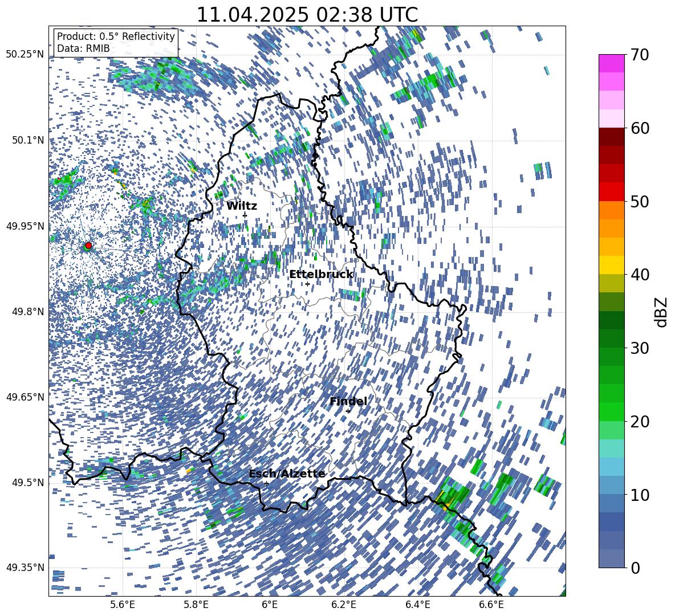
Task: Click the colorbar tick label 50
Action: 640,202
